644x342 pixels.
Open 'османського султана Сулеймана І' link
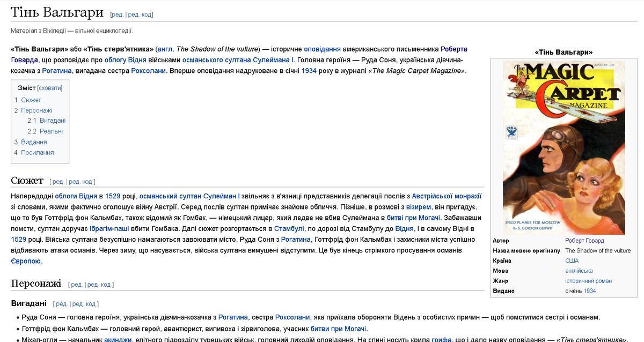pos(238,60)
